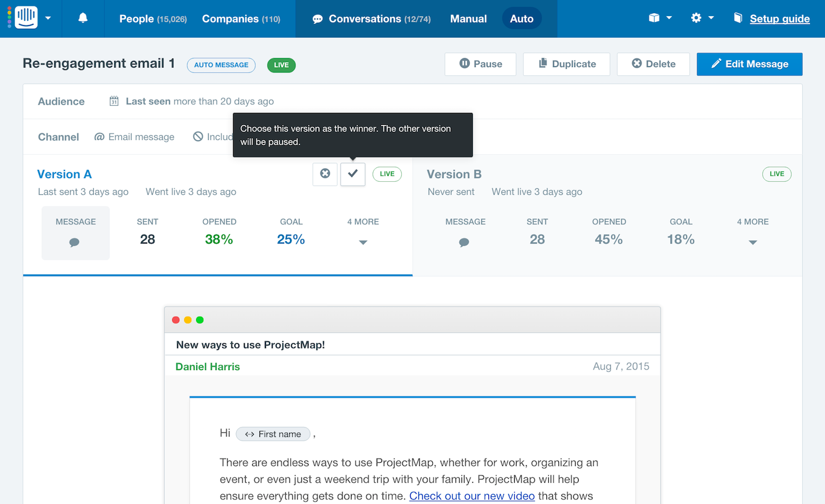The image size is (825, 504).
Task: Open the notifications bell
Action: tap(83, 18)
